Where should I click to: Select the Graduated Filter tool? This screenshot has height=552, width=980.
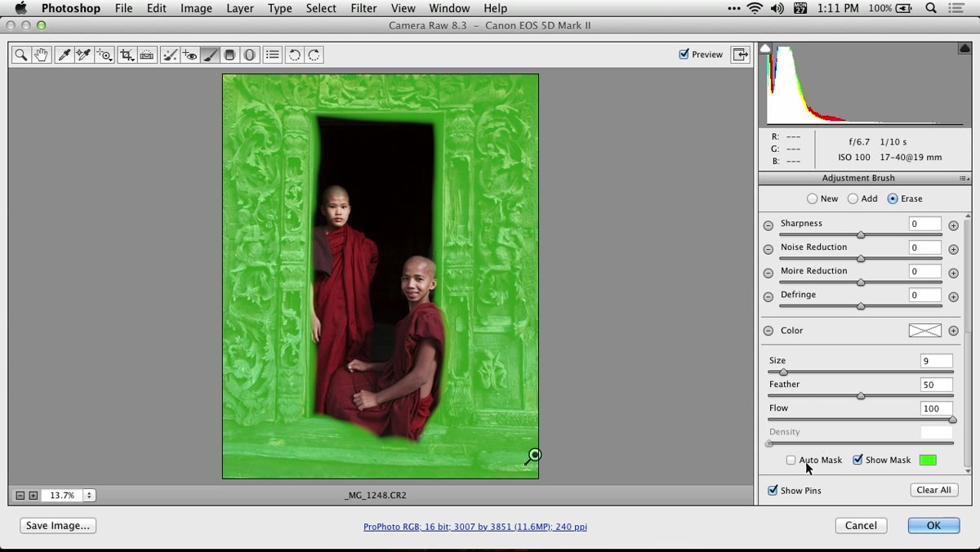click(x=230, y=55)
